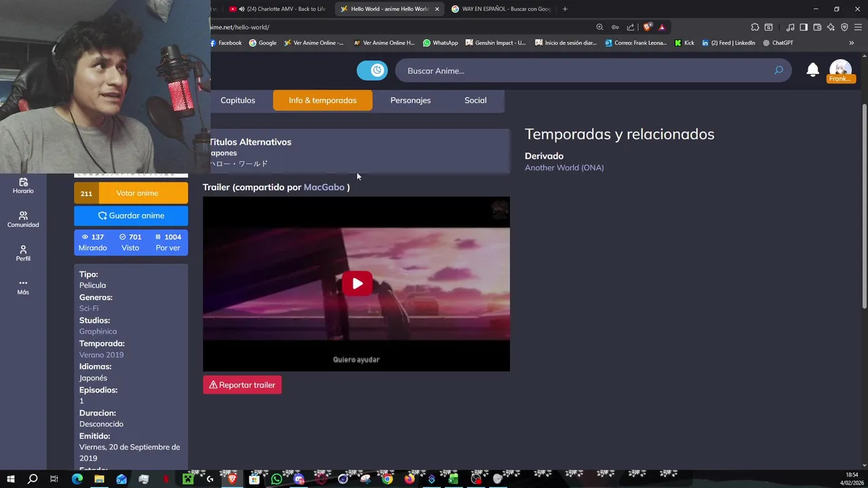Viewport: 868px width, 488px height.
Task: Open the notifications bell
Action: (812, 70)
